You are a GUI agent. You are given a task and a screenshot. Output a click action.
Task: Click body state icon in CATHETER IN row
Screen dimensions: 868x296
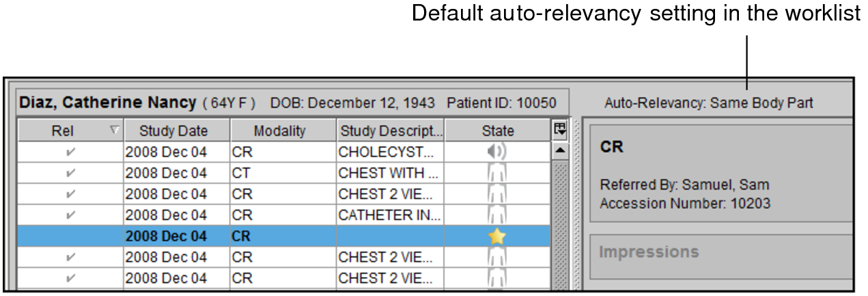(497, 215)
